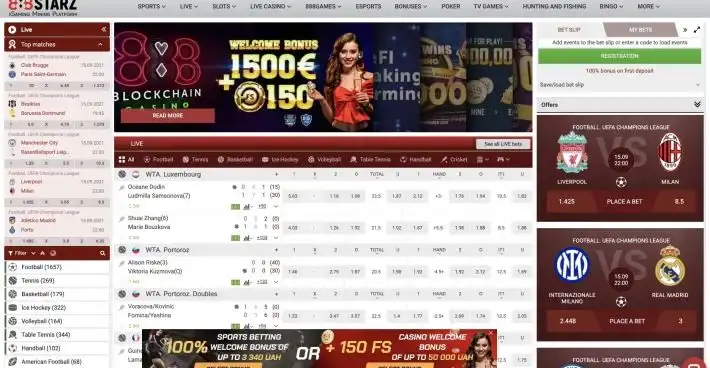Open the Liverpool vs Milan top match
710x368 pixels.
pyautogui.click(x=57, y=186)
